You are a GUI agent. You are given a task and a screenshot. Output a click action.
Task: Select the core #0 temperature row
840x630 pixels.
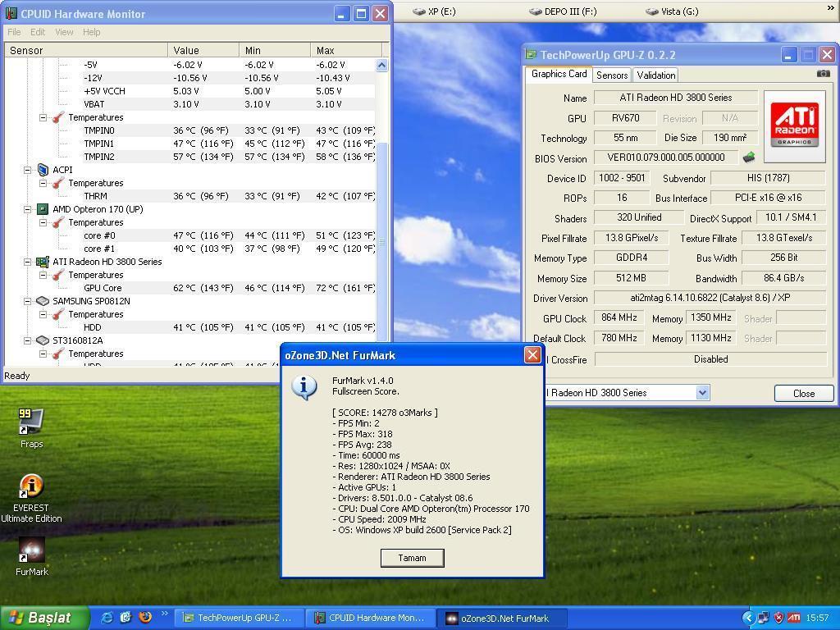coord(190,235)
